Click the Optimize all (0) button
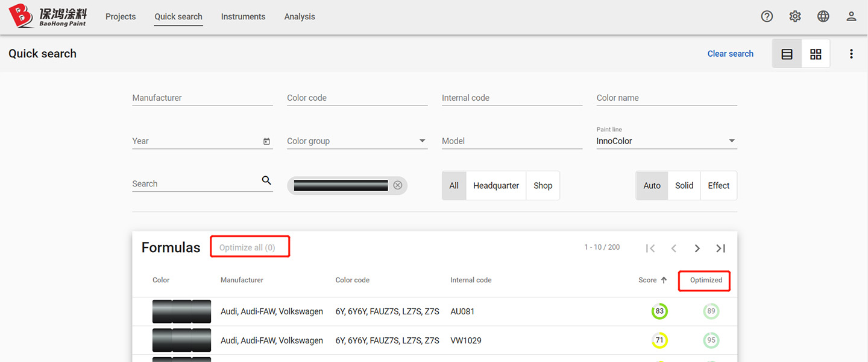Image resolution: width=868 pixels, height=362 pixels. coord(247,247)
